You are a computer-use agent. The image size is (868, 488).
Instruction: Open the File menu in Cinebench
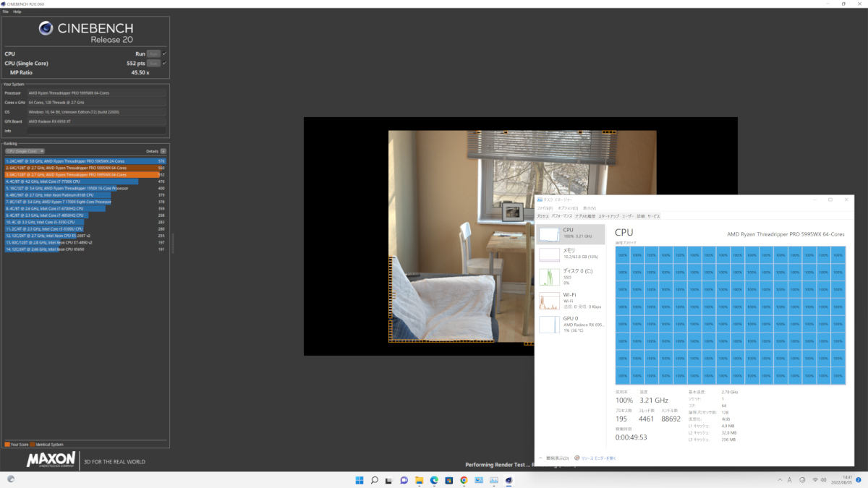point(5,12)
